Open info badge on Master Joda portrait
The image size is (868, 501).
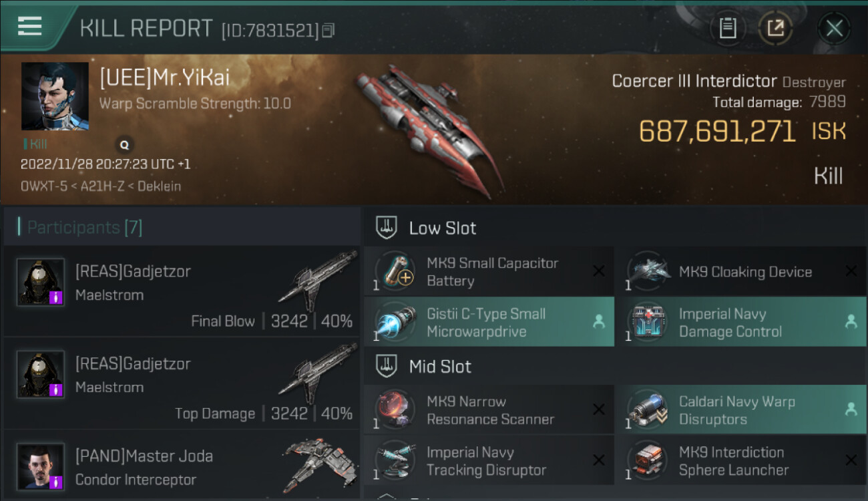(x=56, y=482)
